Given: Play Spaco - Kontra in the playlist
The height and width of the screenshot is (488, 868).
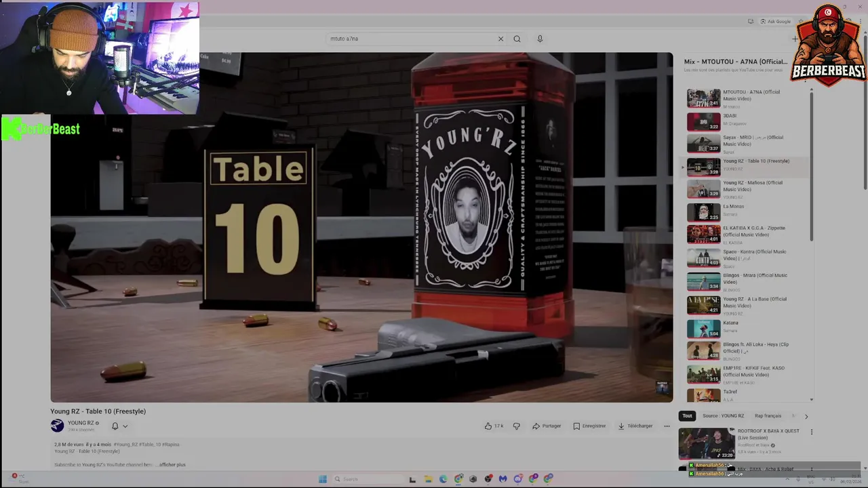Looking at the screenshot, I should pyautogui.click(x=746, y=258).
